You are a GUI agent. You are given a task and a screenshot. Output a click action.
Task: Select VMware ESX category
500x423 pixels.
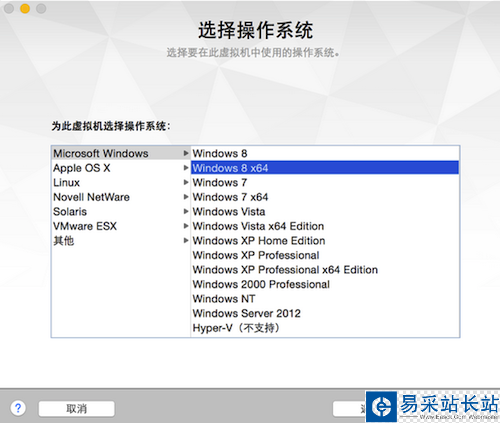coord(121,226)
